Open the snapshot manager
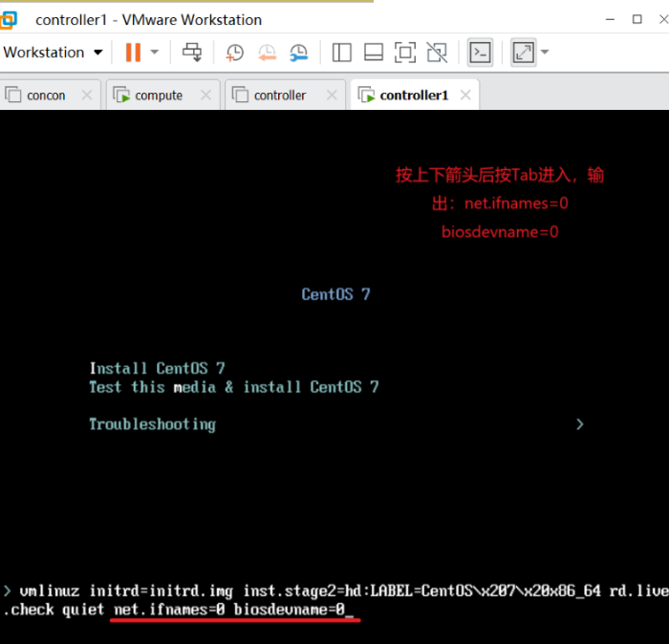Image resolution: width=669 pixels, height=644 pixels. tap(298, 53)
